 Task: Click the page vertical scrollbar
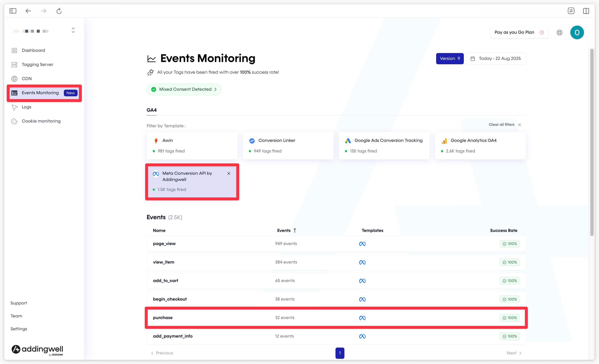592,142
